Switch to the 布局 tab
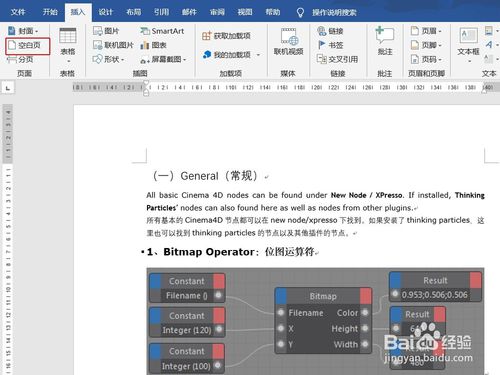This screenshot has height=375, width=500. click(133, 12)
